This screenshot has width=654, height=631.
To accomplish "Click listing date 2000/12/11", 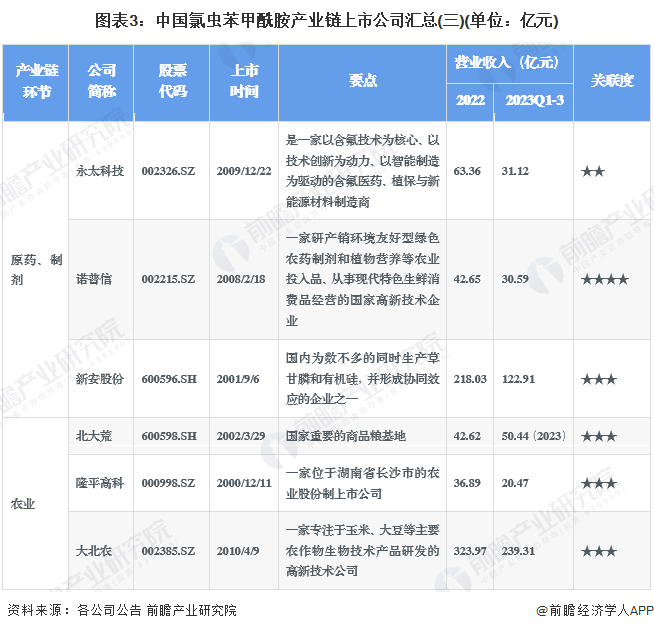I will [x=244, y=483].
